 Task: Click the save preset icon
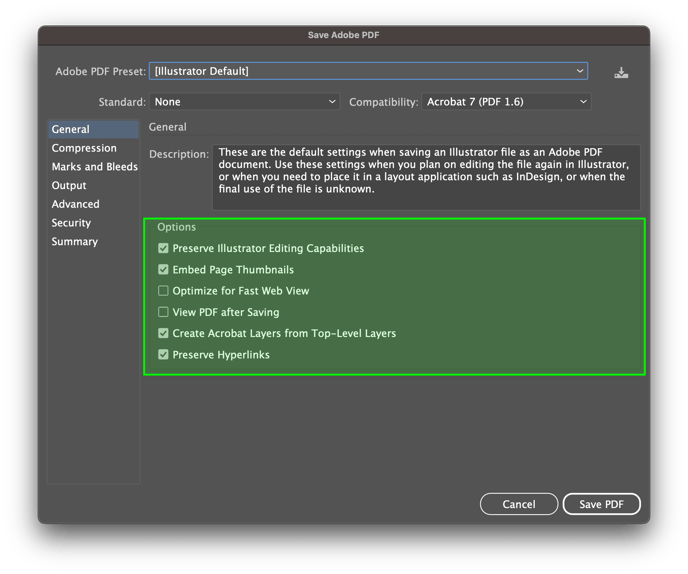(622, 72)
